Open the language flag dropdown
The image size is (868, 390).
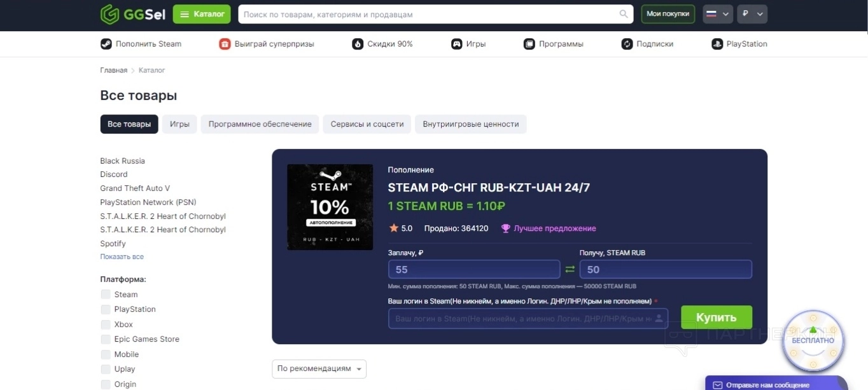pyautogui.click(x=718, y=14)
